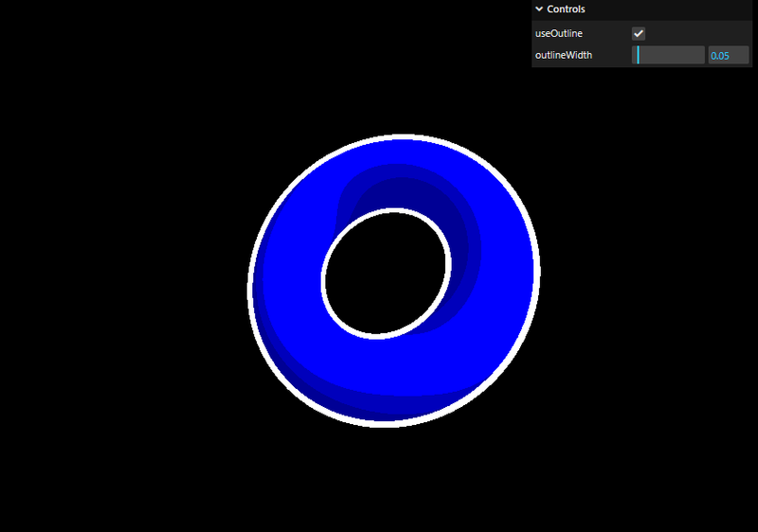Click the Controls panel title text
This screenshot has height=532, width=758.
pyautogui.click(x=566, y=9)
